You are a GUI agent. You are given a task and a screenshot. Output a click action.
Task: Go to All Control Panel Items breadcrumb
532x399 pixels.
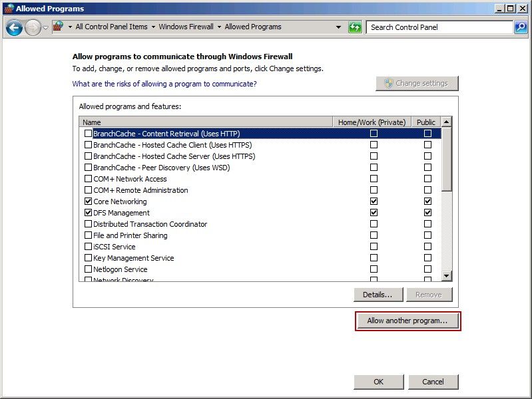pyautogui.click(x=111, y=27)
